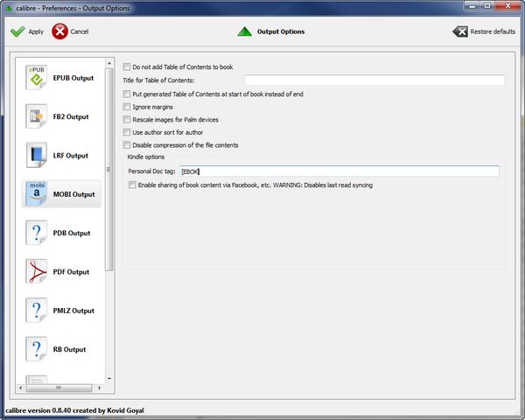
Task: Select the EPUB Output icon
Action: click(x=37, y=78)
